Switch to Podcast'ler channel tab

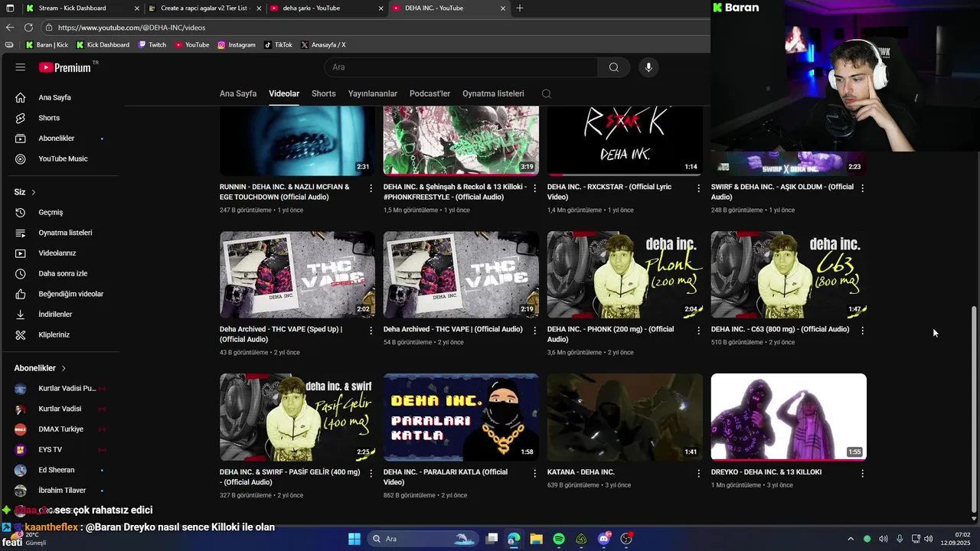[x=430, y=93]
